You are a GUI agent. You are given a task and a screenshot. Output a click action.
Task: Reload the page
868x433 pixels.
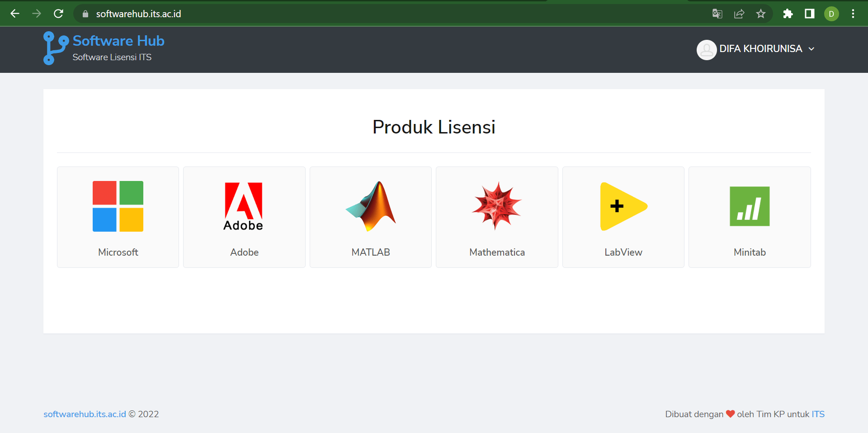click(58, 14)
